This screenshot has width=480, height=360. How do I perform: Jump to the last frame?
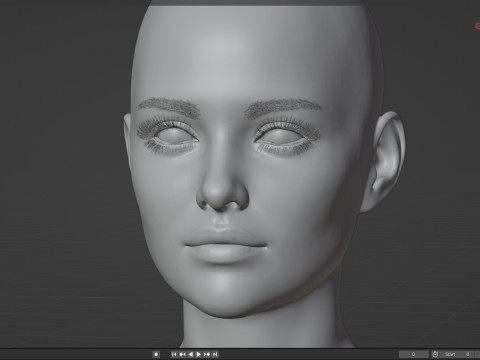pyautogui.click(x=215, y=354)
